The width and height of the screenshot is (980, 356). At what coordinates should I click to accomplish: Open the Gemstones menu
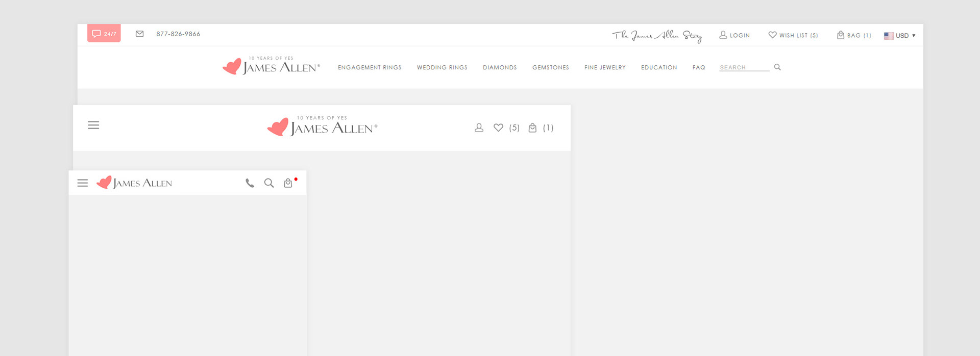[550, 67]
